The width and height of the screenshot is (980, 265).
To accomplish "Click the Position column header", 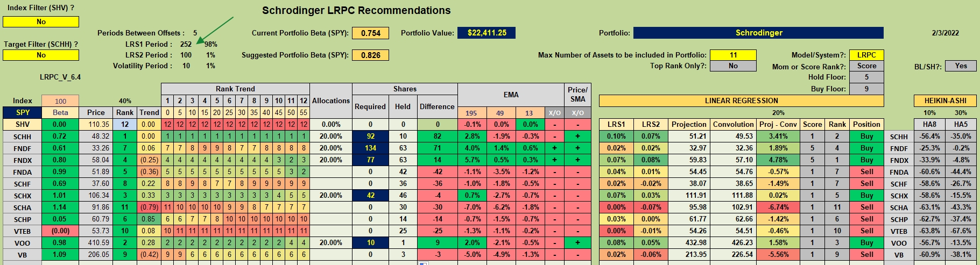I will click(866, 124).
